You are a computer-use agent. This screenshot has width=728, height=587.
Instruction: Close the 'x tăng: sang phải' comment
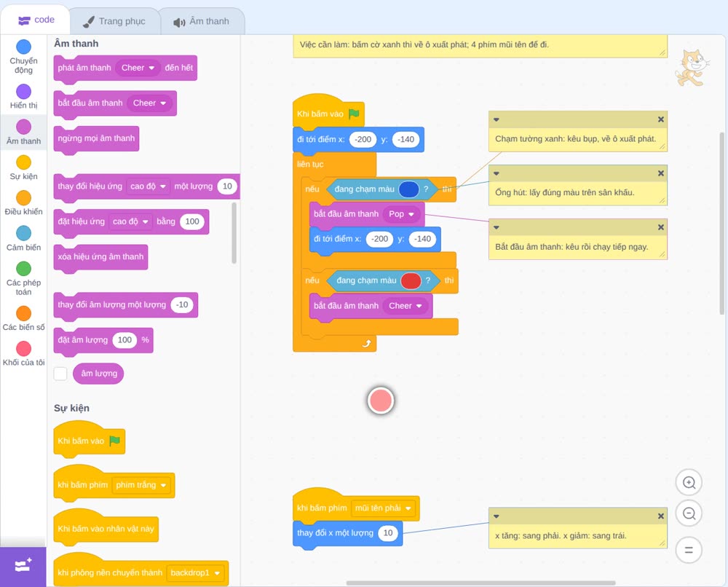click(661, 516)
